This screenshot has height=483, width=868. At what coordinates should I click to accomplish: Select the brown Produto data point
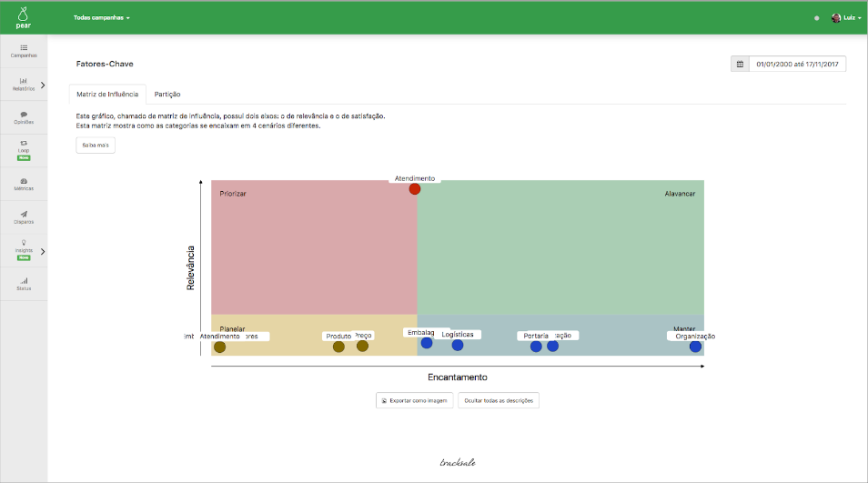pos(338,347)
